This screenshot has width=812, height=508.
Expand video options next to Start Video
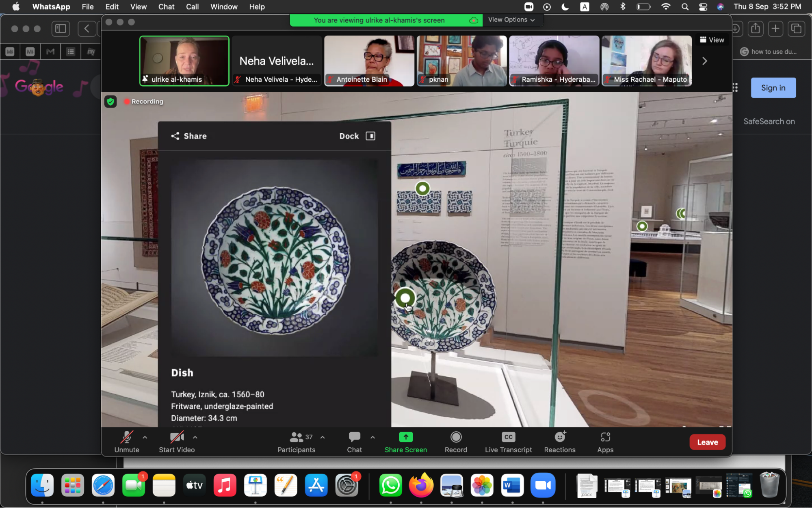tap(195, 437)
